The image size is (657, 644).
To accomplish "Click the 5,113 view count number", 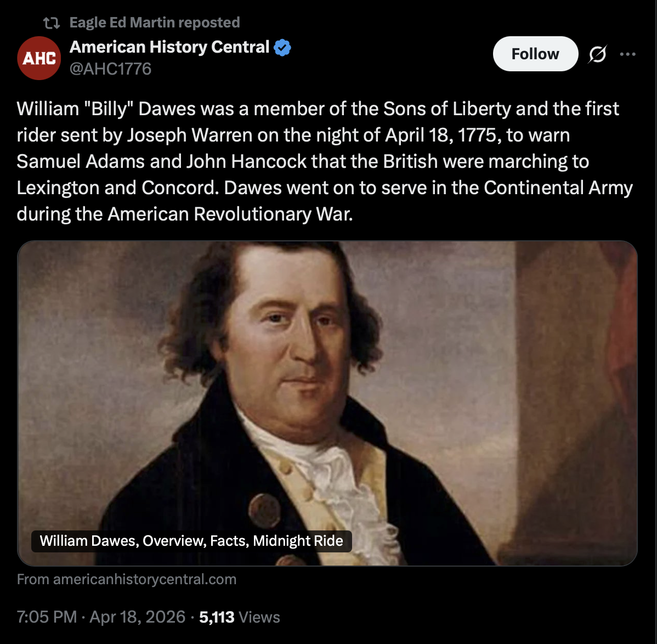I will pyautogui.click(x=217, y=617).
